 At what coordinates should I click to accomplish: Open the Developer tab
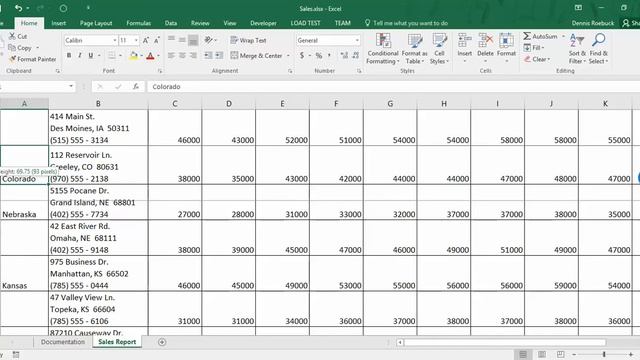tap(263, 23)
